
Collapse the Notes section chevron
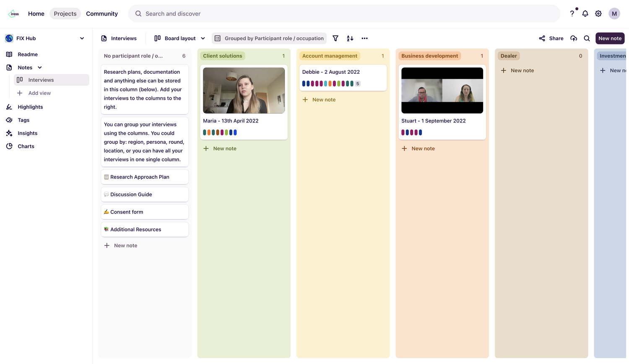[x=40, y=68]
